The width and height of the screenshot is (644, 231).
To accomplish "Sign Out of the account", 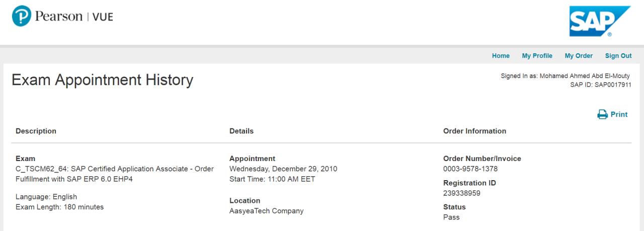I will pos(618,56).
